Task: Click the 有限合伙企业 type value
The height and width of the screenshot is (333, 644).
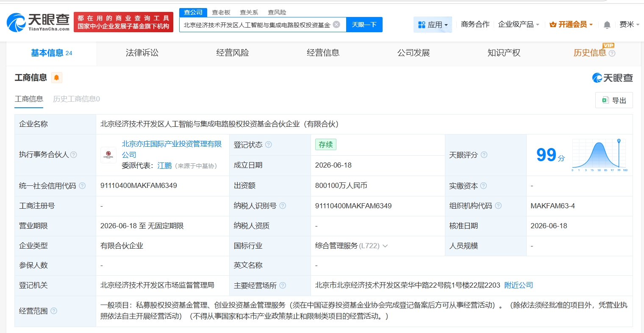Action: 122,246
